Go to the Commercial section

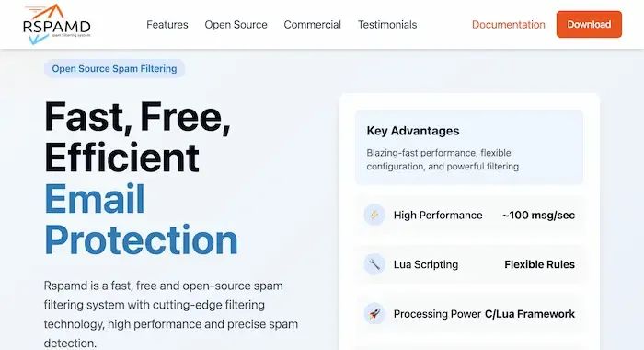click(312, 25)
